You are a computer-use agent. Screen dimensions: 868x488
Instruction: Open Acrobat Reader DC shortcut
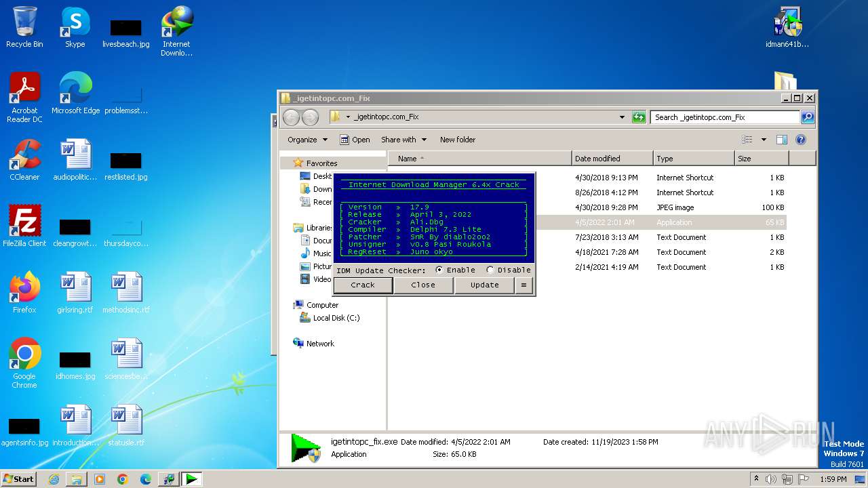(x=24, y=98)
